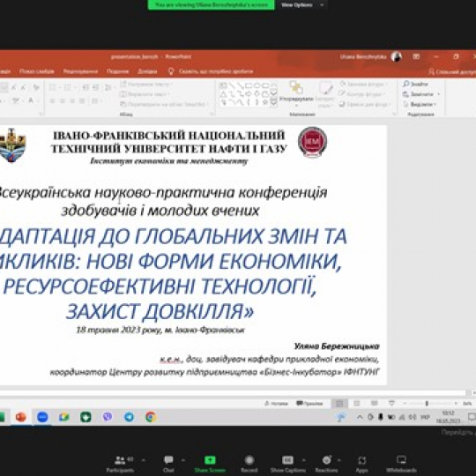Select the star shape in shapes gallery
This screenshot has height=476, width=476.
265,102
